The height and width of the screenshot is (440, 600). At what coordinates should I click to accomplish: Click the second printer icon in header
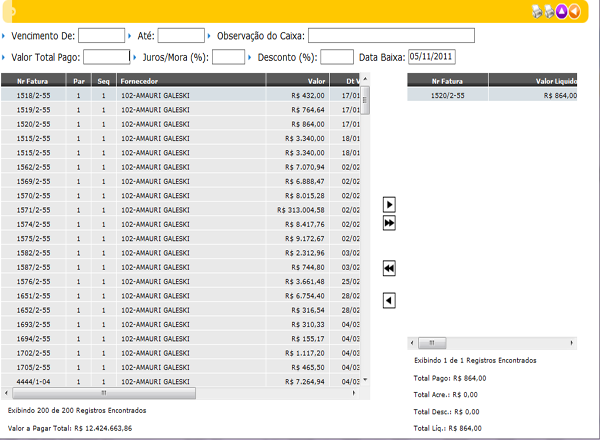coord(549,11)
